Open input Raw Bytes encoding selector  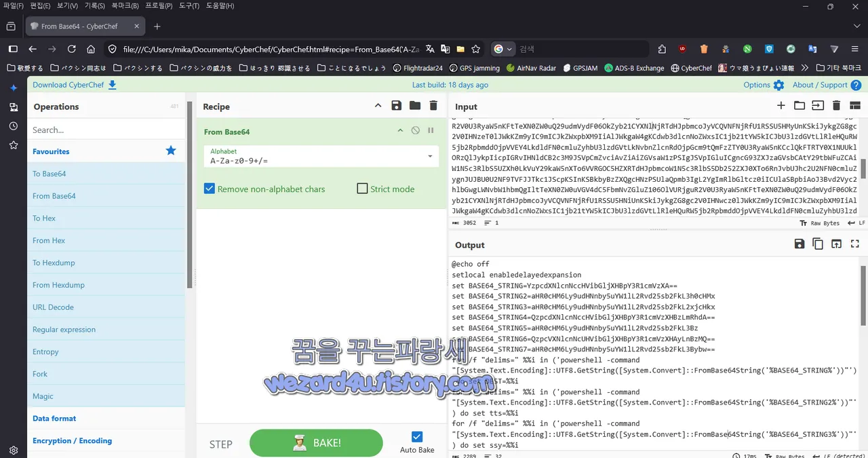pyautogui.click(x=819, y=223)
